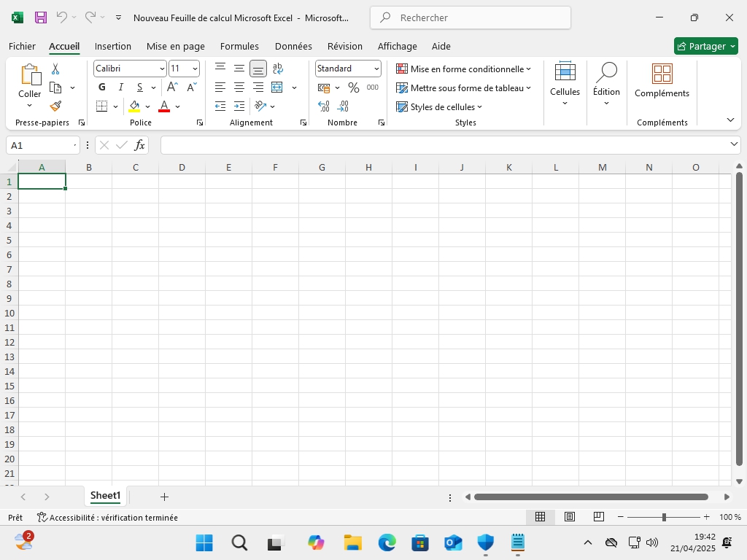Add a new sheet with plus button
The height and width of the screenshot is (560, 747).
(164, 497)
